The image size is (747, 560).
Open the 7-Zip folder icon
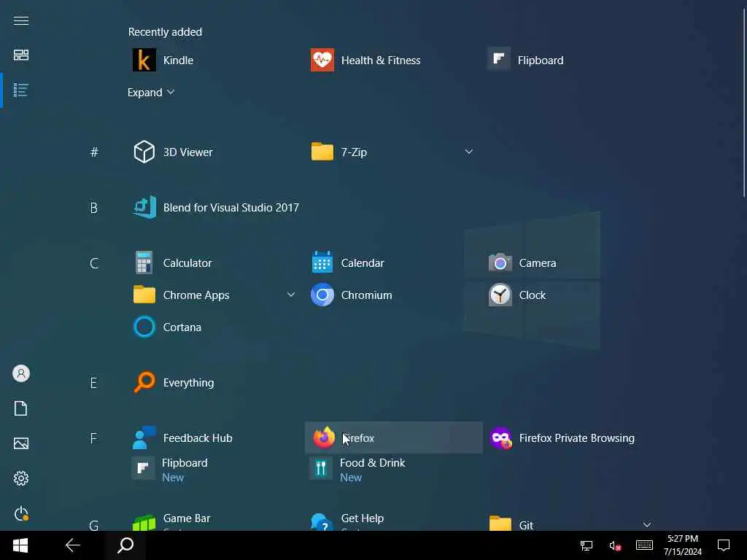click(x=322, y=152)
